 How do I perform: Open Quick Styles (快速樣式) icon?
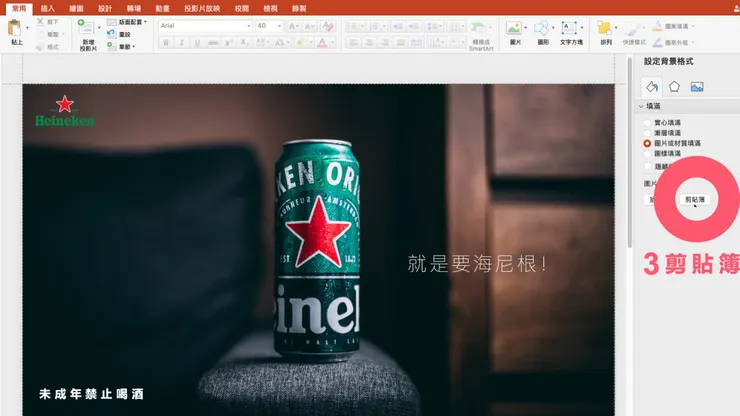pos(632,29)
